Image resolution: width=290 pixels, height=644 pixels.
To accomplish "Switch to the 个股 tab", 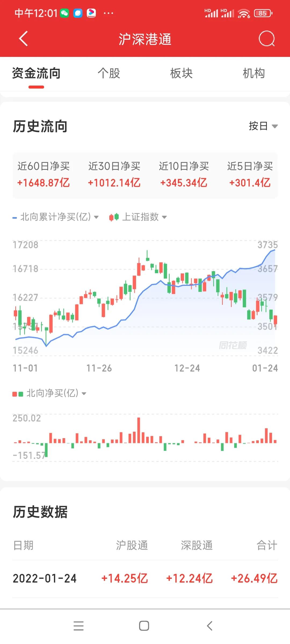I will pyautogui.click(x=109, y=73).
